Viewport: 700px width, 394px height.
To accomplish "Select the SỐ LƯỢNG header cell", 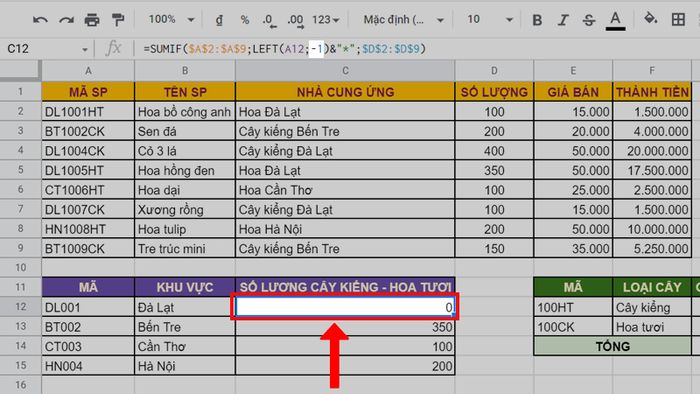I will pos(494,92).
